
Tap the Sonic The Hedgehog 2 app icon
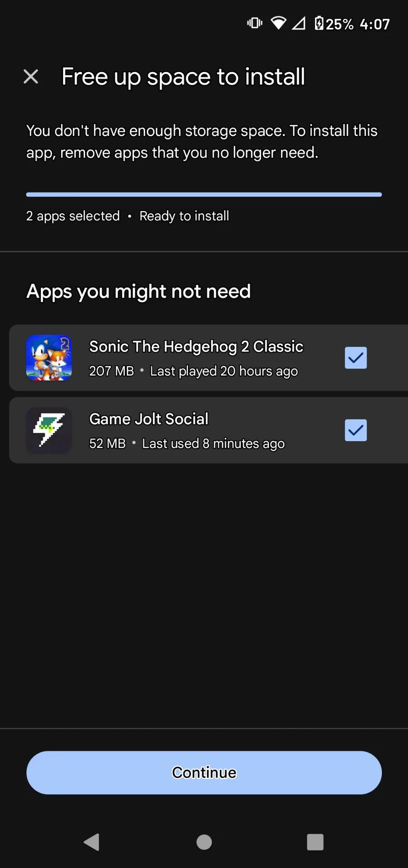pyautogui.click(x=49, y=358)
